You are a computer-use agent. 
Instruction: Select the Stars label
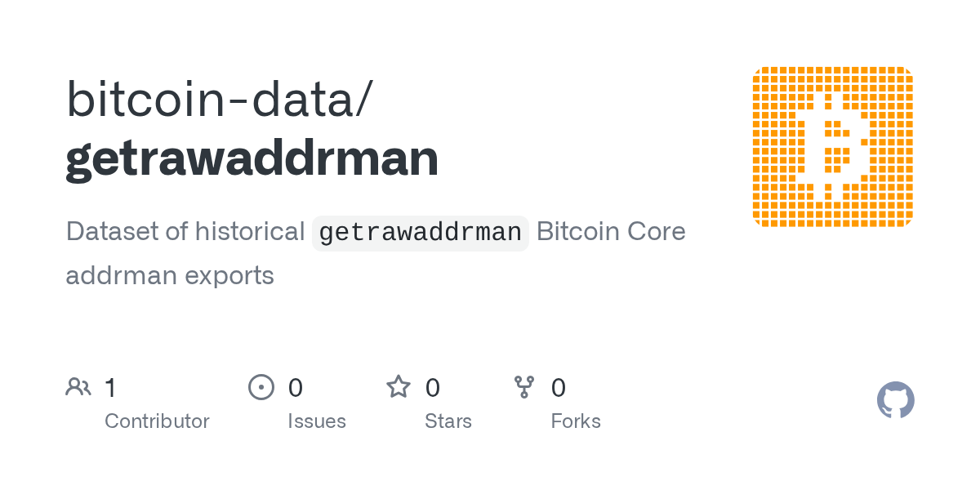click(x=448, y=421)
